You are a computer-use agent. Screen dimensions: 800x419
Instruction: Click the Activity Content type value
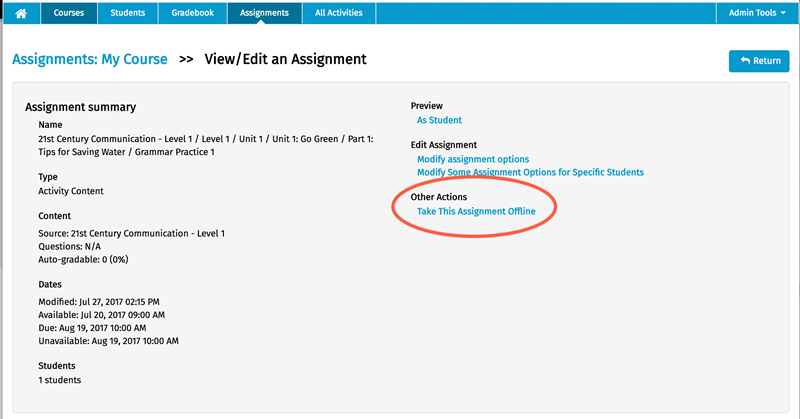71,191
